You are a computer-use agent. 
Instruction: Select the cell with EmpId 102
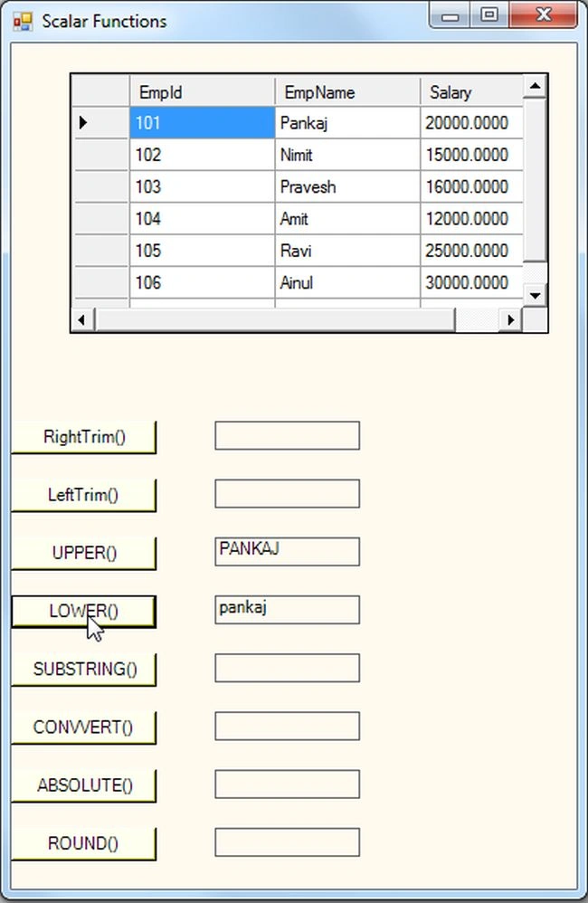pyautogui.click(x=203, y=155)
